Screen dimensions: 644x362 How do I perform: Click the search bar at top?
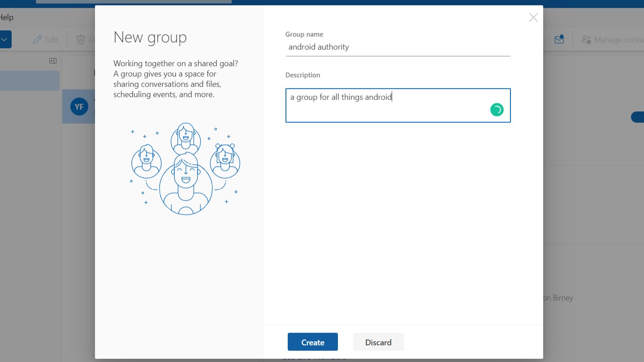(x=134, y=1)
